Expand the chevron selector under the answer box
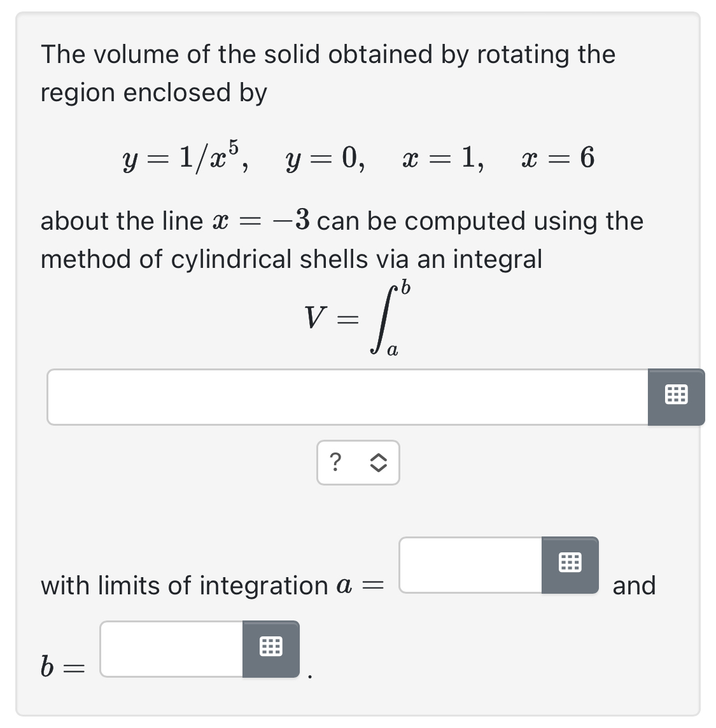Screen dimensions: 716x728 pyautogui.click(x=379, y=463)
